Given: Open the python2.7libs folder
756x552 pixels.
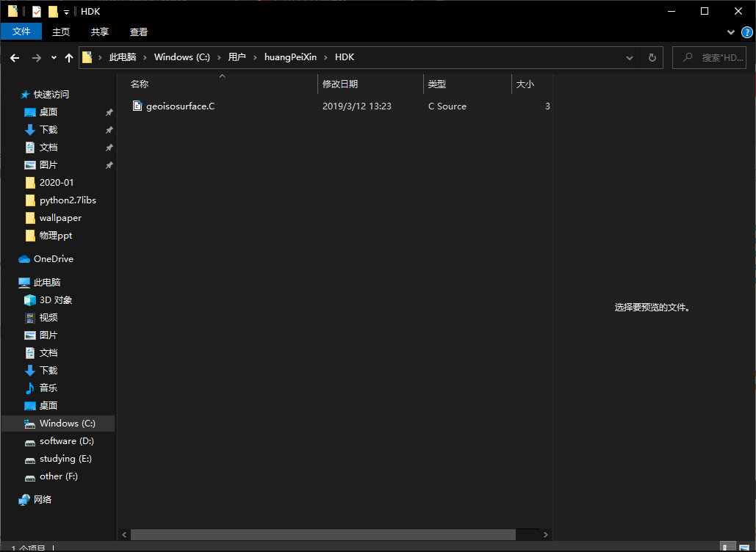Looking at the screenshot, I should (68, 200).
